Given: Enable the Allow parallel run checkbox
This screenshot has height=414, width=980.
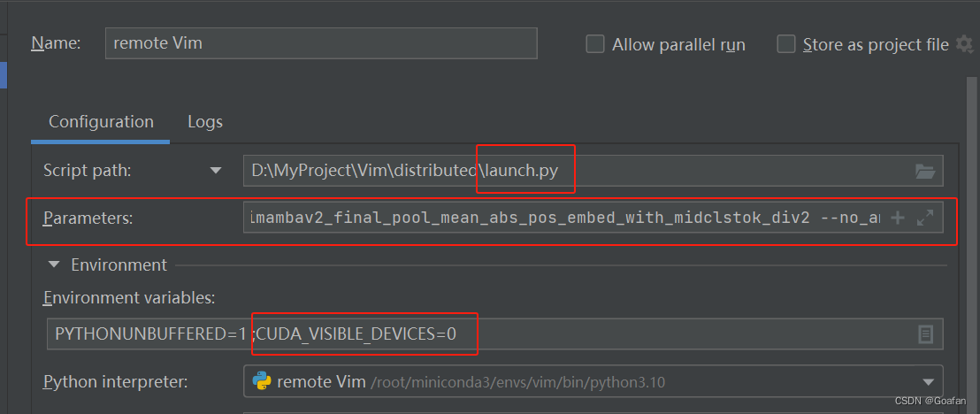Looking at the screenshot, I should click(595, 44).
